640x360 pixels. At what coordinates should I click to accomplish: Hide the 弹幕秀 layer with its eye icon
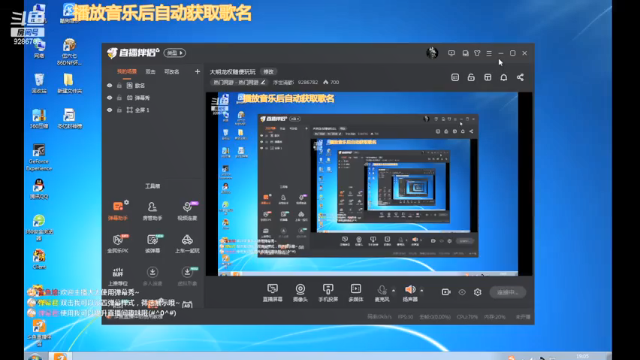coord(109,98)
